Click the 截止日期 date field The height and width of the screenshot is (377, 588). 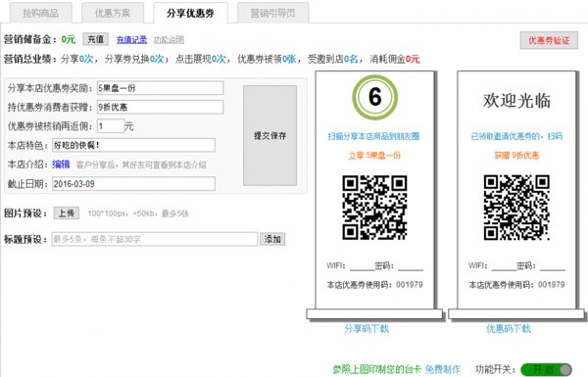tap(133, 184)
